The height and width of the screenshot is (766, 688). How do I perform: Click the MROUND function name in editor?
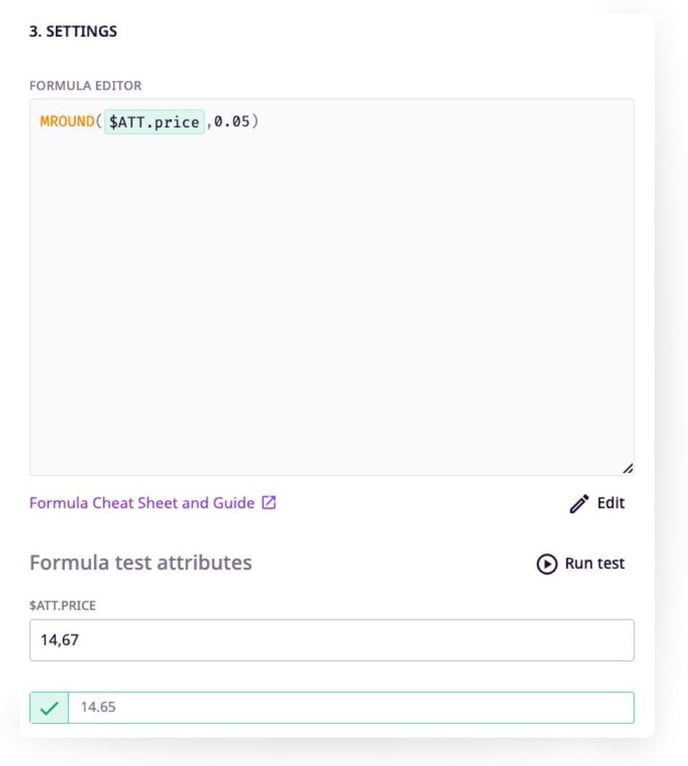pyautogui.click(x=67, y=122)
